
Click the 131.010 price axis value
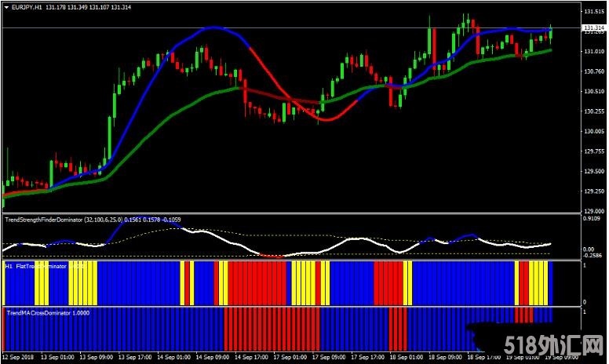pyautogui.click(x=594, y=51)
